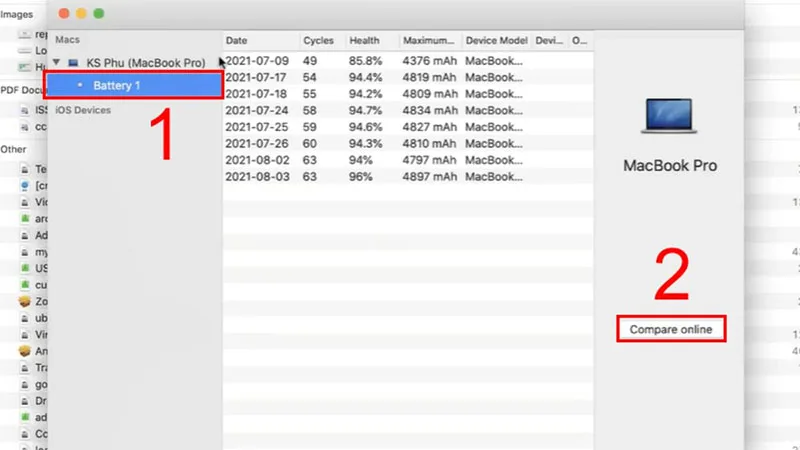Click the laptop icon beside KS Phu
This screenshot has width=800, height=450.
(x=73, y=63)
